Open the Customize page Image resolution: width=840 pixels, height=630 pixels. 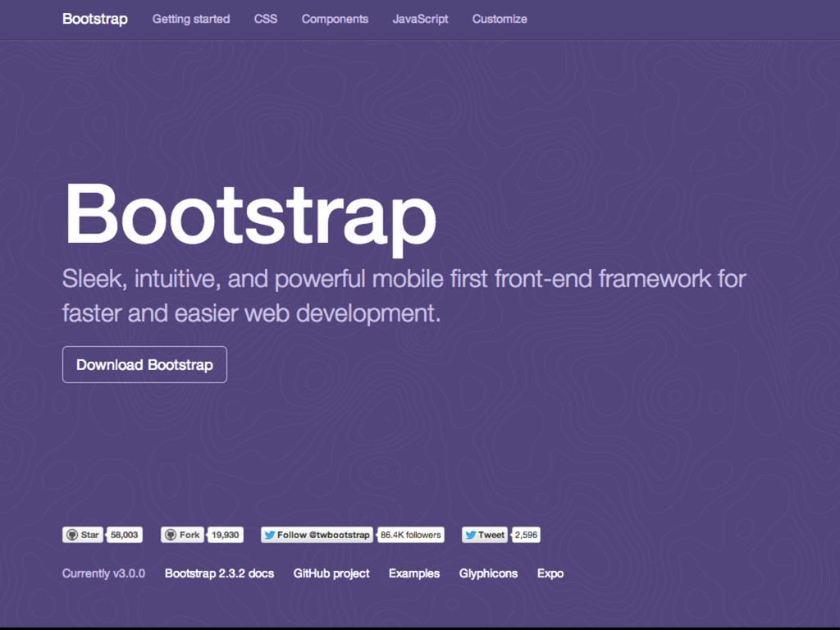click(500, 19)
